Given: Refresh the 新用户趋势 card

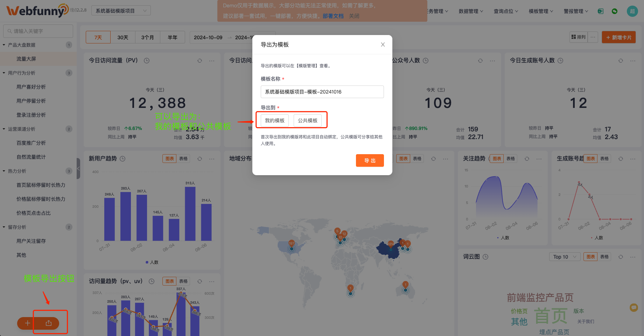Looking at the screenshot, I should 199,159.
